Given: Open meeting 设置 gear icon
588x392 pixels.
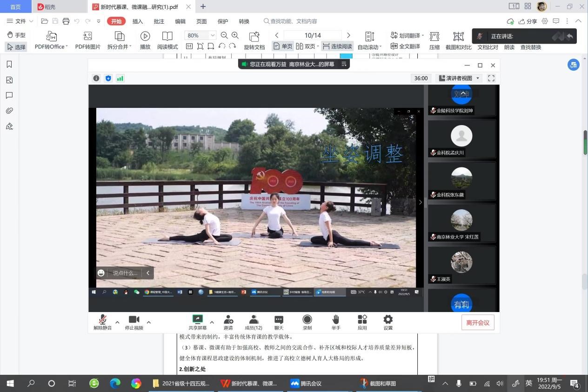Looking at the screenshot, I should point(388,319).
